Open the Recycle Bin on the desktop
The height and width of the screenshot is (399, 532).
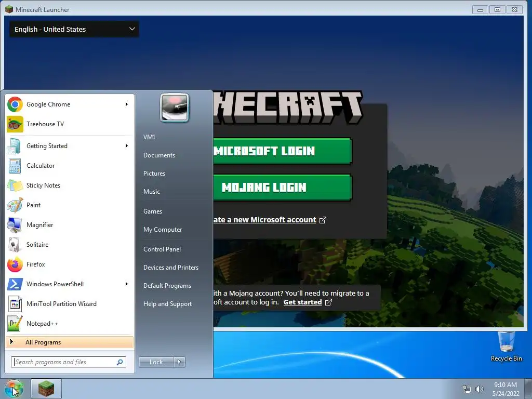coord(506,347)
